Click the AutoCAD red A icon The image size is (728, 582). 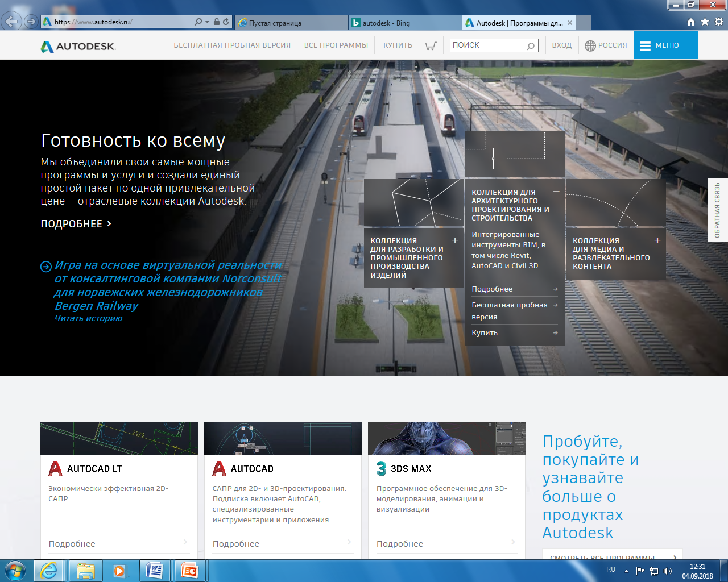(219, 469)
